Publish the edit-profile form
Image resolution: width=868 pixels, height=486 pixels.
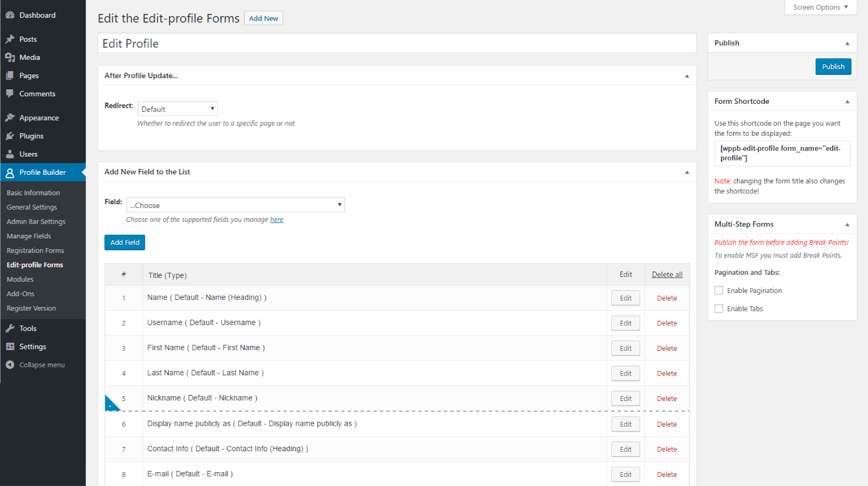click(x=833, y=66)
